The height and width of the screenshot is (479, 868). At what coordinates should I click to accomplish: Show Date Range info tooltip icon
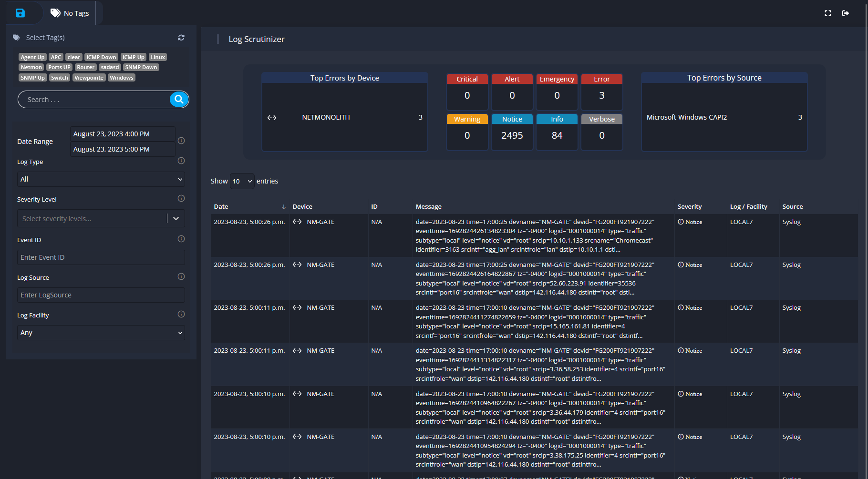(x=181, y=141)
